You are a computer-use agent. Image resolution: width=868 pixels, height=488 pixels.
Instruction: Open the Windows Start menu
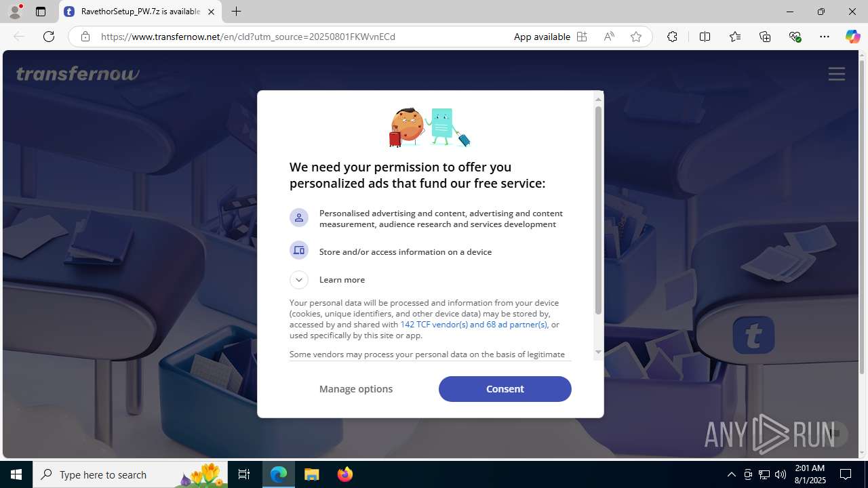[x=16, y=474]
